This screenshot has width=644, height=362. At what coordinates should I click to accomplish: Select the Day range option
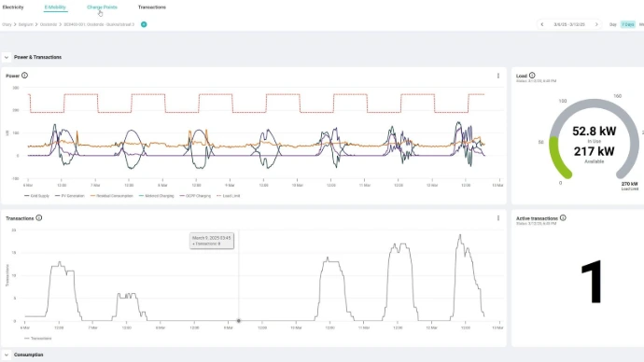tap(613, 24)
